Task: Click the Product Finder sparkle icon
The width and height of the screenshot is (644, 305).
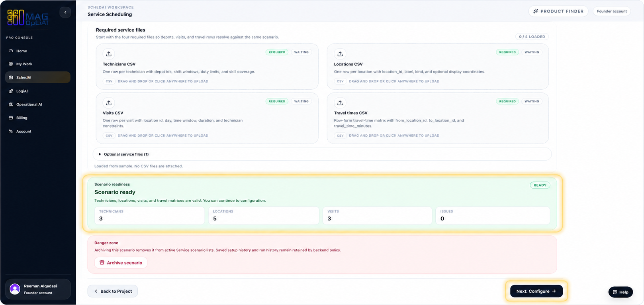Action: pyautogui.click(x=536, y=11)
